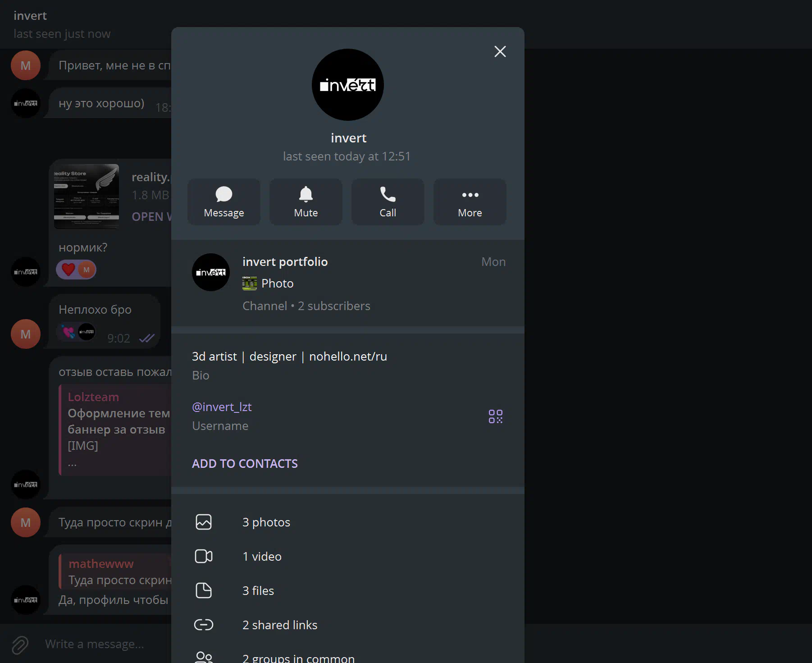Click the M avatar beside Неплохо бро
Screen dimensions: 812x663
26,334
